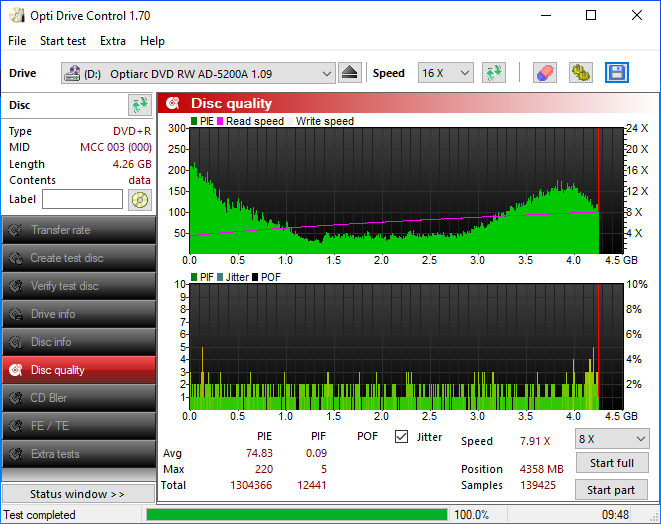Click the Status window button

pyautogui.click(x=78, y=494)
